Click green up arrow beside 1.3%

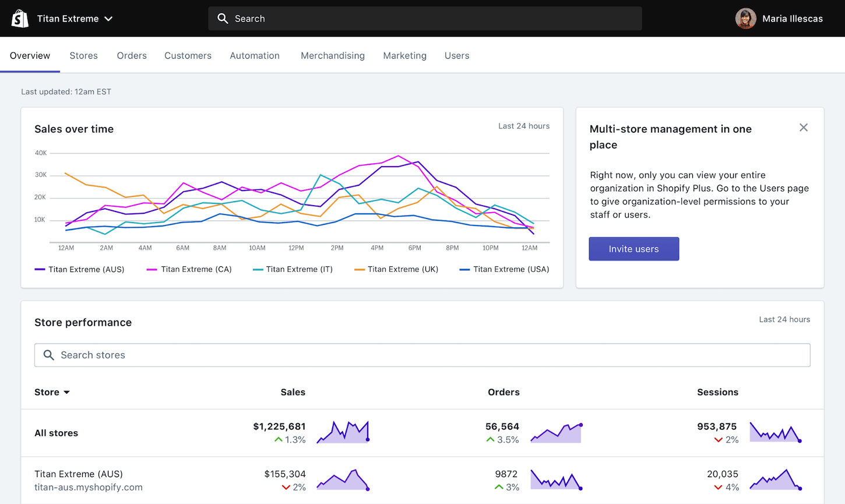pyautogui.click(x=279, y=440)
